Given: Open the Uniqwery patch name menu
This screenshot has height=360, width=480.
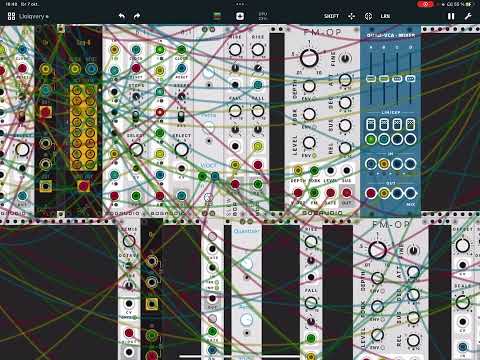Looking at the screenshot, I should point(33,16).
